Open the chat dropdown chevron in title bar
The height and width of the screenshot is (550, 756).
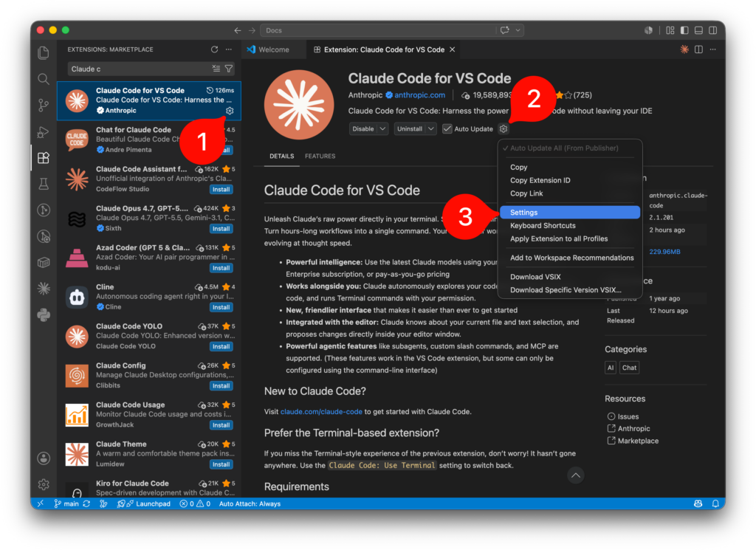pyautogui.click(x=518, y=30)
